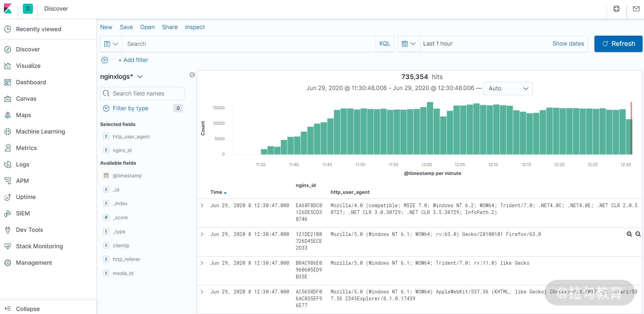This screenshot has width=644, height=314.
Task: Filter for value on Firefox row
Action: [x=629, y=234]
